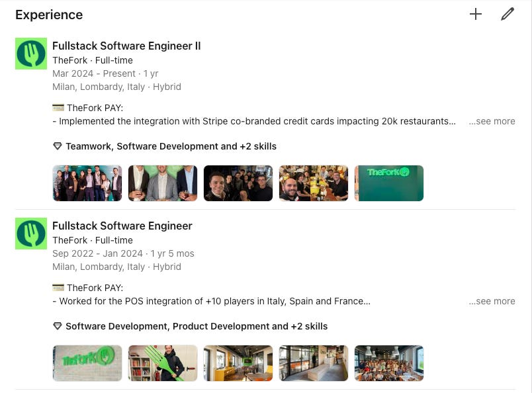
Task: Click 'Implemented the integration with Stripe' line
Action: [254, 121]
